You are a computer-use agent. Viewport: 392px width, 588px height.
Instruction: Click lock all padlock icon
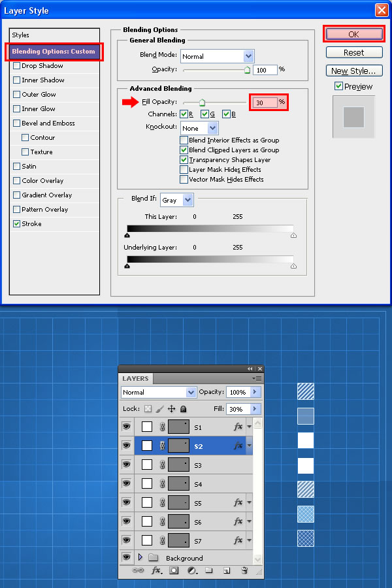coord(184,409)
